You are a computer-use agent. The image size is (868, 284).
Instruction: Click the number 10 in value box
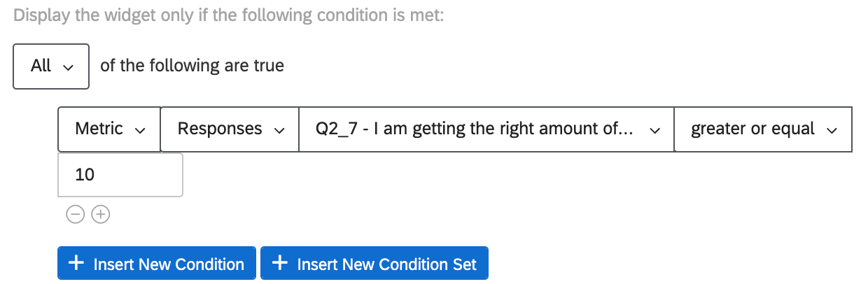(85, 175)
